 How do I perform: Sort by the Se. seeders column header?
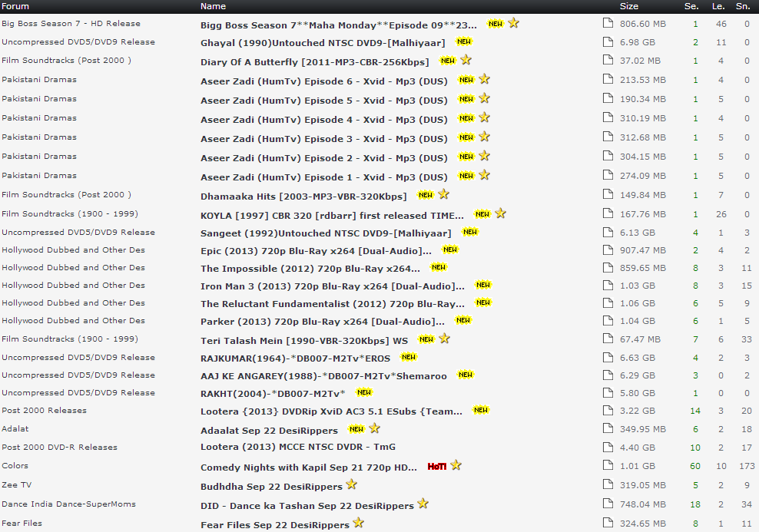tap(691, 6)
